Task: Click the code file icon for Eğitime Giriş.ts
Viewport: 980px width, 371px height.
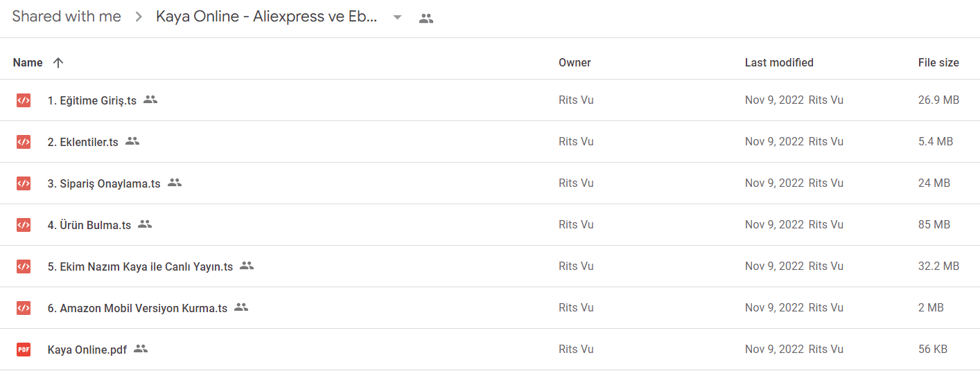Action: (x=24, y=100)
